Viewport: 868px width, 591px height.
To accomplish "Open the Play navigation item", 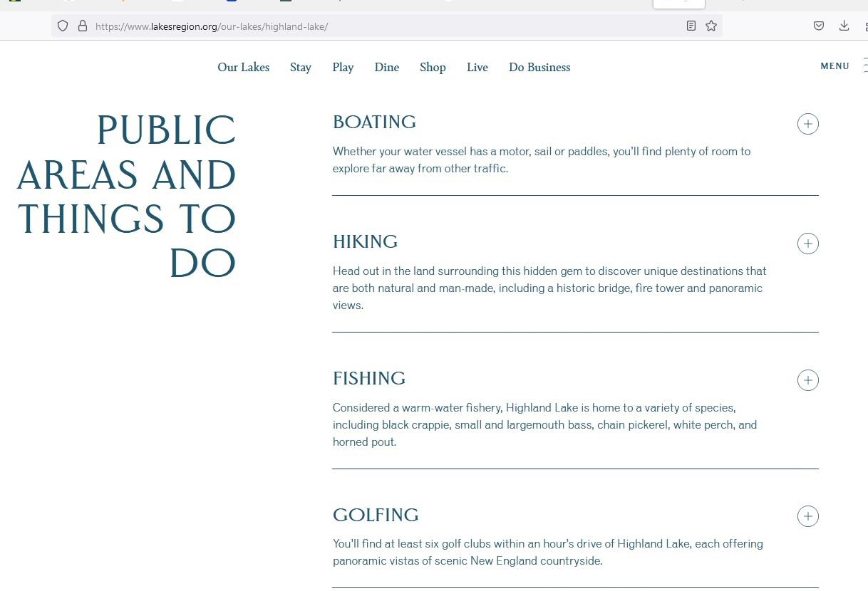I will (x=343, y=67).
